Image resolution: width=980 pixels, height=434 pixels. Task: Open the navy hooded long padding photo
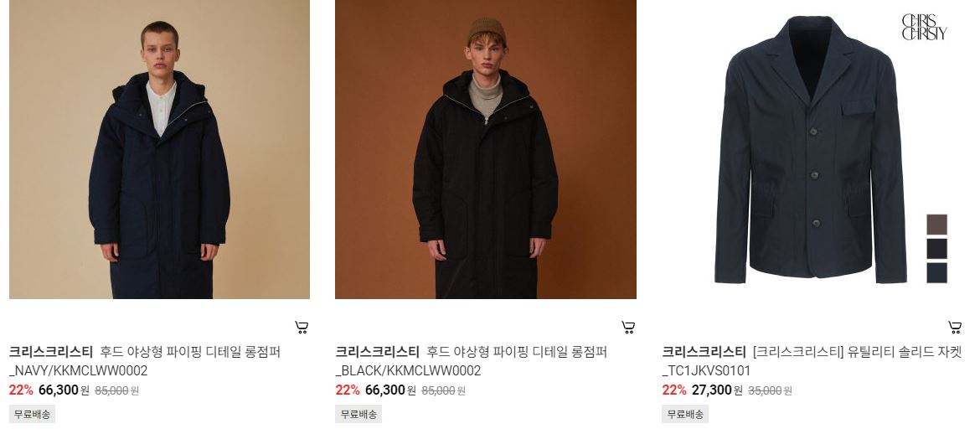pyautogui.click(x=159, y=149)
